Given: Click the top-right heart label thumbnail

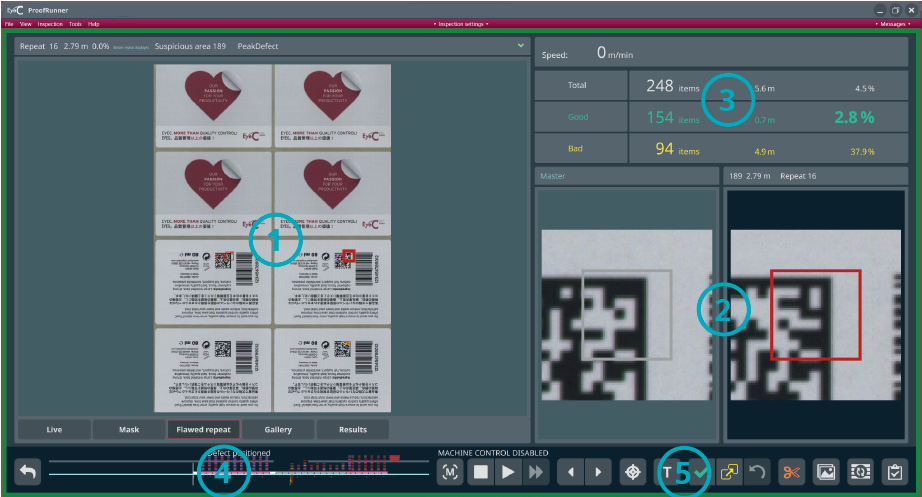Looking at the screenshot, I should 333,106.
